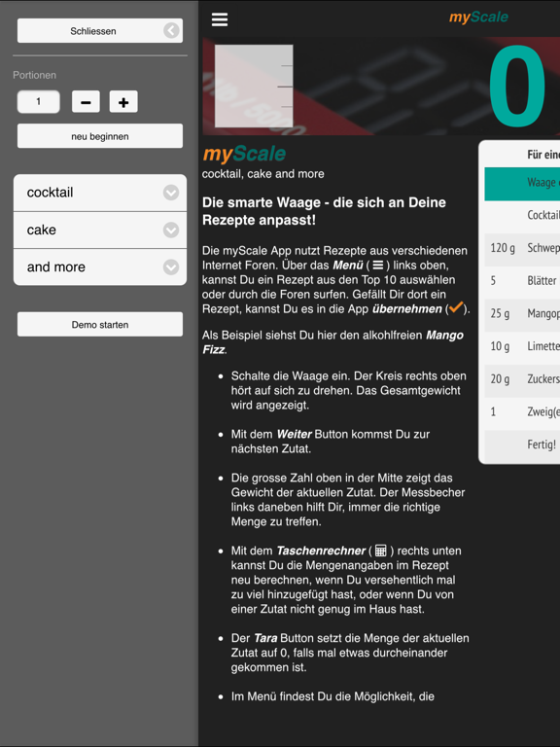Select the 120 g Schweppes ingredient row
This screenshot has width=560, height=747.
[522, 250]
